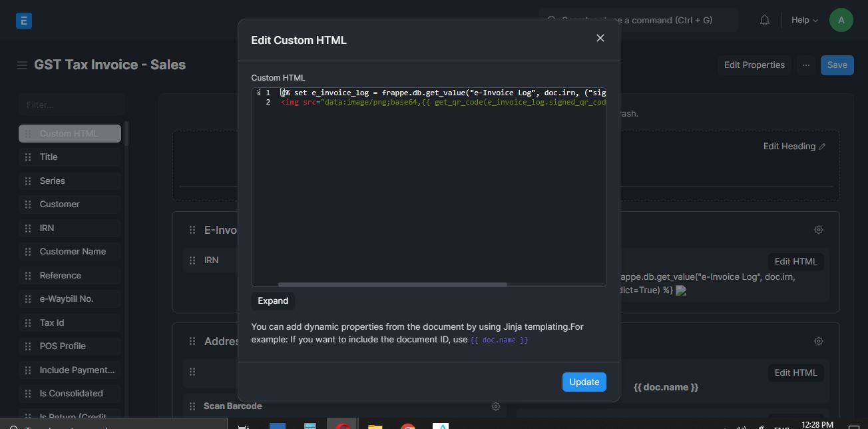Click the Edit Heading pencil icon
Screen dimensions: 868x429
pos(822,146)
